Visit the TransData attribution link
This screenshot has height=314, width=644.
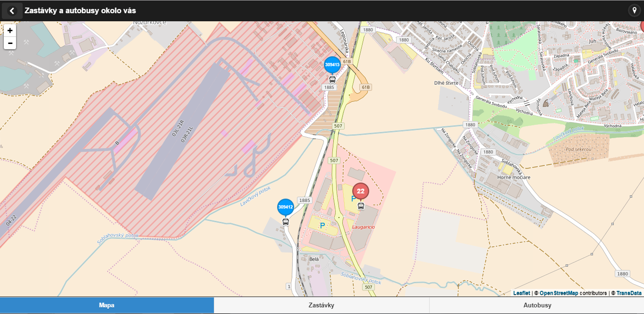pyautogui.click(x=628, y=293)
